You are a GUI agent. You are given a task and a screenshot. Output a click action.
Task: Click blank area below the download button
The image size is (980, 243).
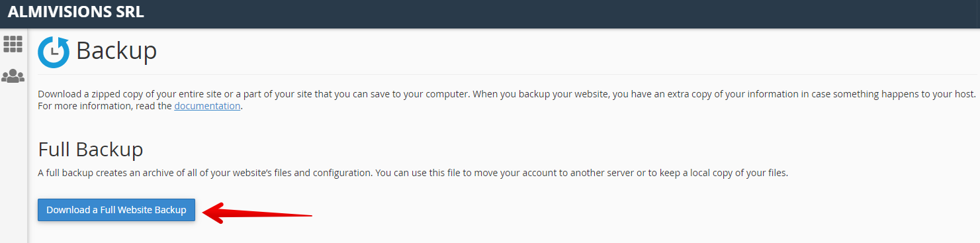463,233
